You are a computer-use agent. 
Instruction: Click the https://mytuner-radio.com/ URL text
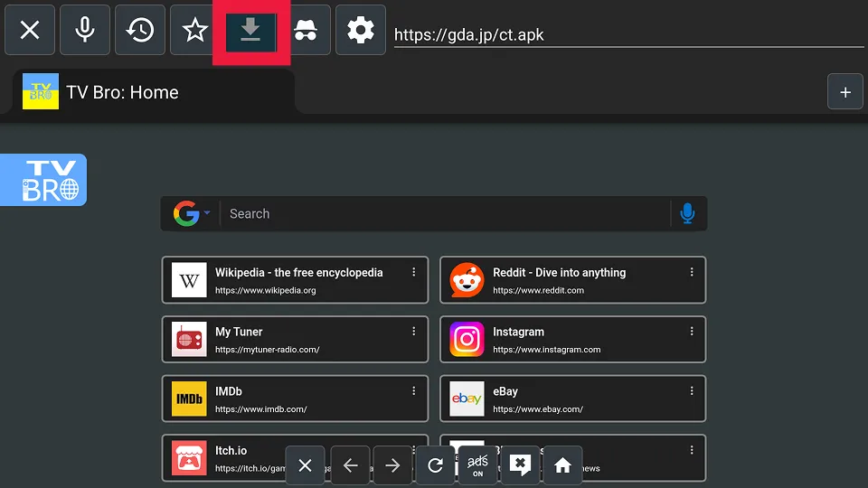(268, 350)
